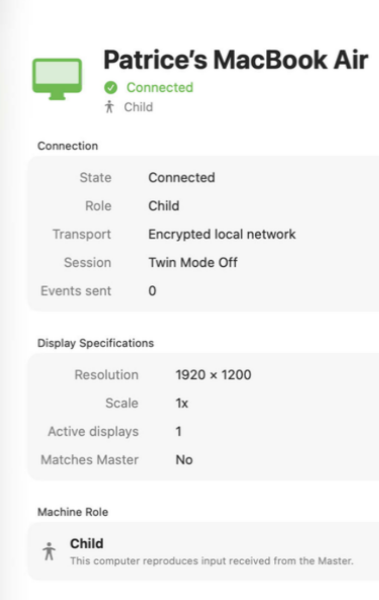Select the Child machine role row
Image resolution: width=379 pixels, height=600 pixels.
pyautogui.click(x=203, y=551)
